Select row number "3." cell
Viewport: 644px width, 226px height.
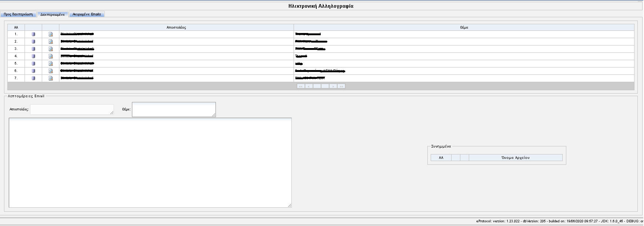[x=16, y=49]
